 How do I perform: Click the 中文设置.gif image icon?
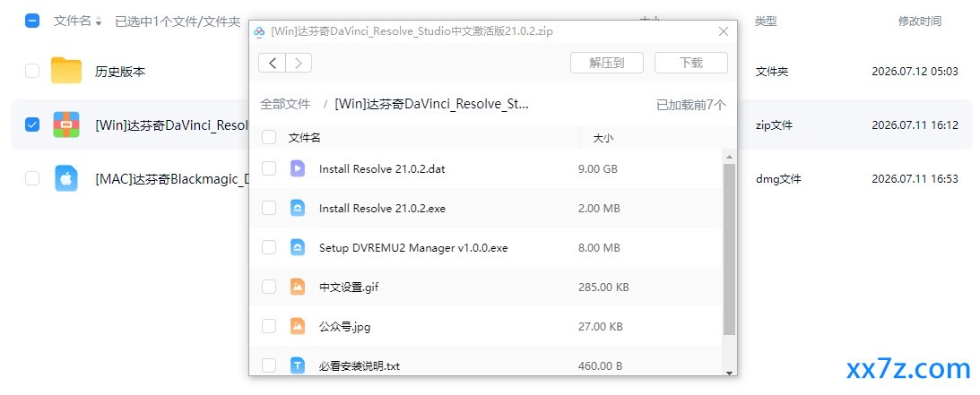pos(298,287)
